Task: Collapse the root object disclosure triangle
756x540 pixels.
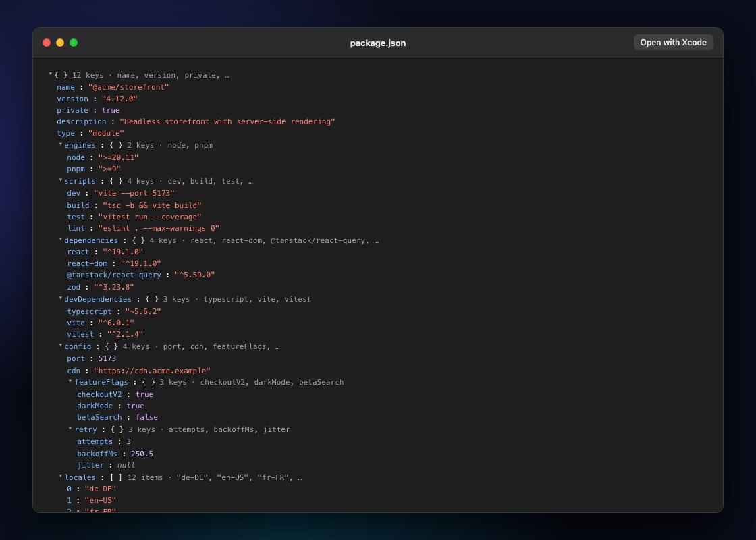Action: coord(51,74)
